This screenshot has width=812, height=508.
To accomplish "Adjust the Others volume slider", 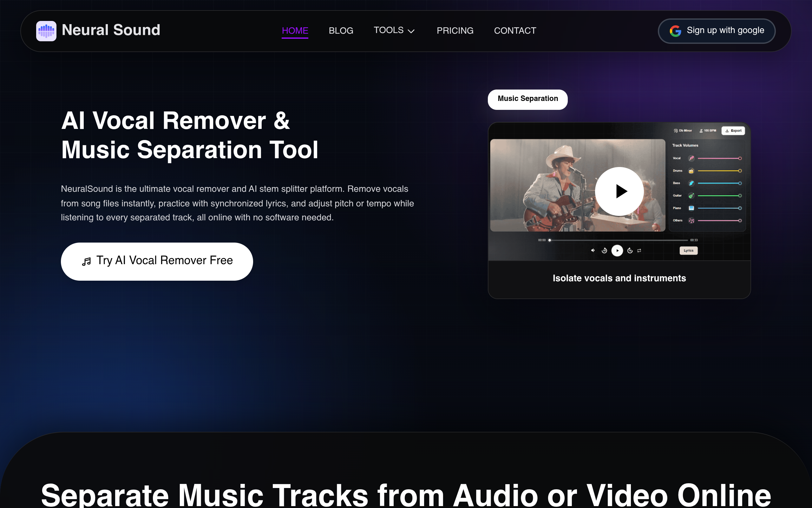I will (x=719, y=220).
